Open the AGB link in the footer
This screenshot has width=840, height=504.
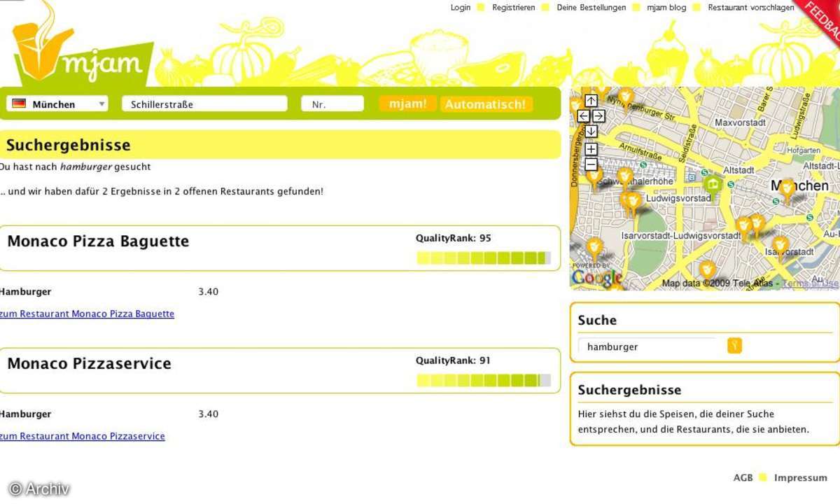743,477
